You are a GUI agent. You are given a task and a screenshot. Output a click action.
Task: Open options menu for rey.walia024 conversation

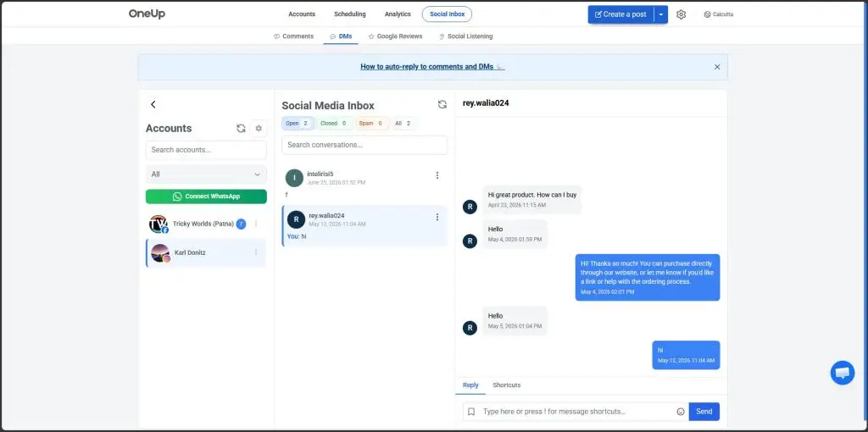437,218
